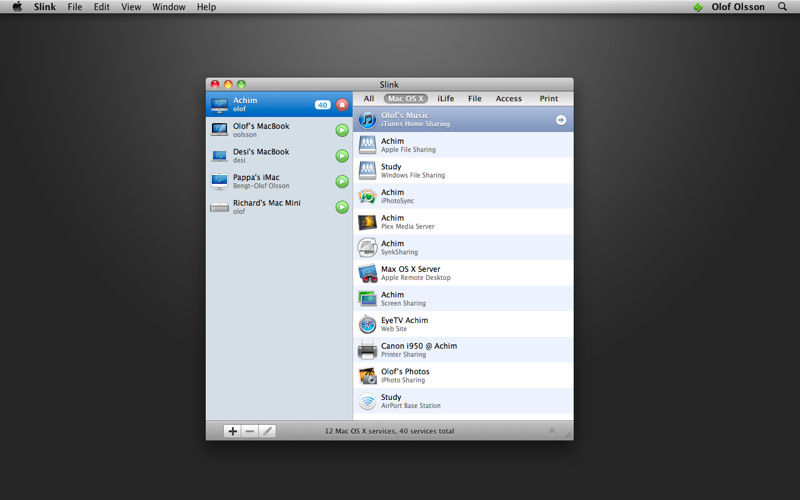The height and width of the screenshot is (500, 800).
Task: Connect to Desi's MacBook with green play button
Action: (x=342, y=156)
